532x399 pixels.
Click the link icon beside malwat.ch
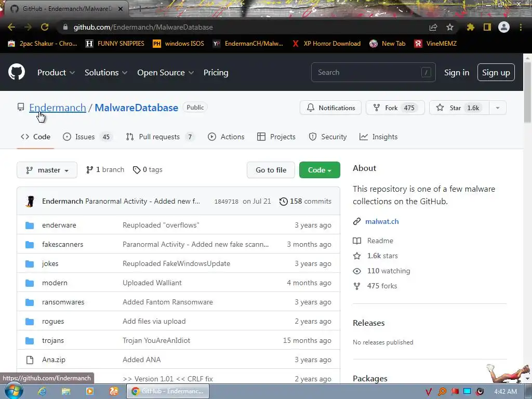click(x=357, y=221)
